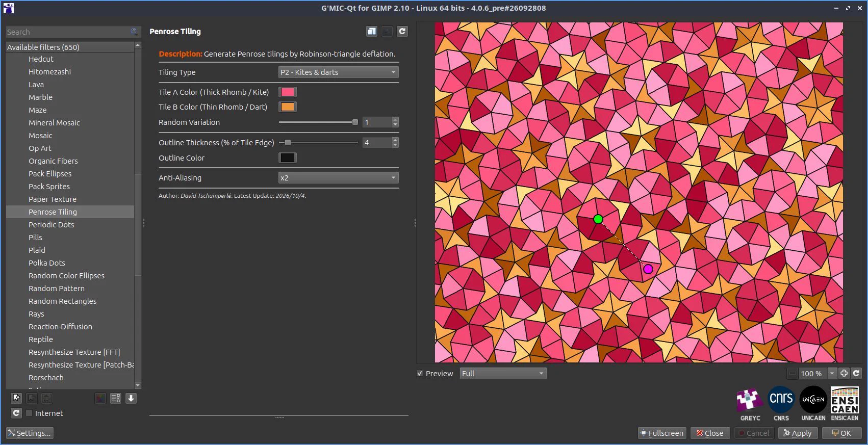Toggle the Preview checkbox
Screen dimensions: 868x445
pos(420,373)
